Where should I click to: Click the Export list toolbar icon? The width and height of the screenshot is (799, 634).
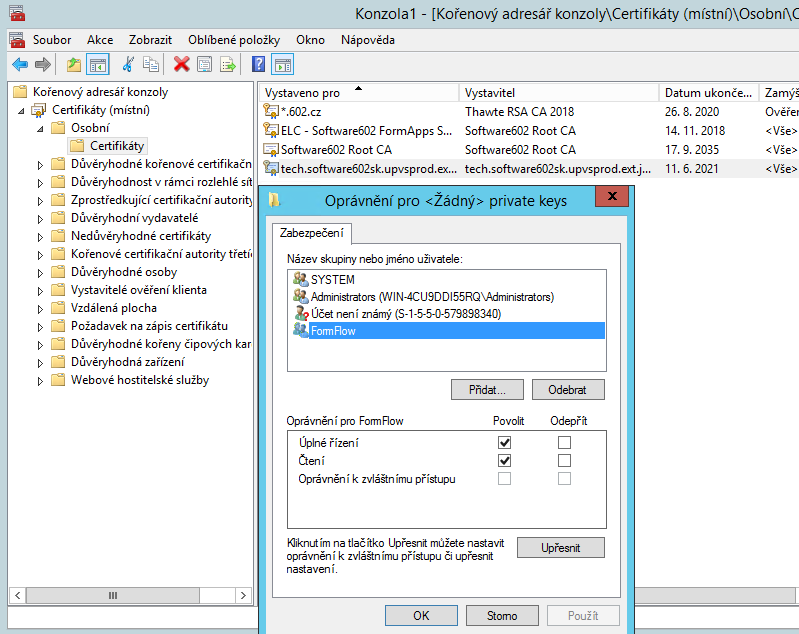click(228, 65)
